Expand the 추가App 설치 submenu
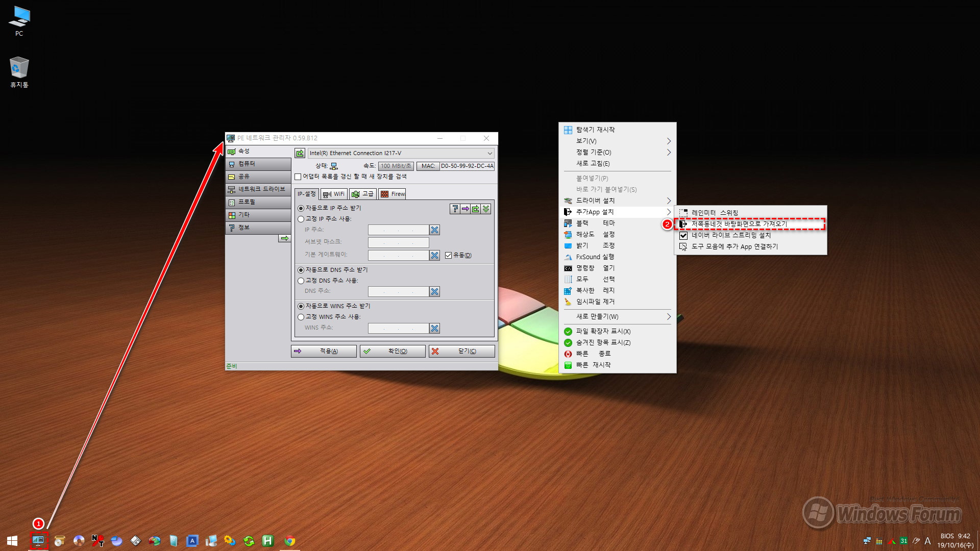980x551 pixels. (x=618, y=212)
